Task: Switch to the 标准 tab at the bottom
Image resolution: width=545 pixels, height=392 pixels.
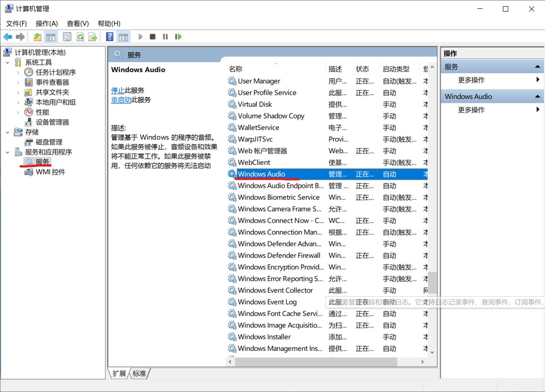Action: coord(139,373)
